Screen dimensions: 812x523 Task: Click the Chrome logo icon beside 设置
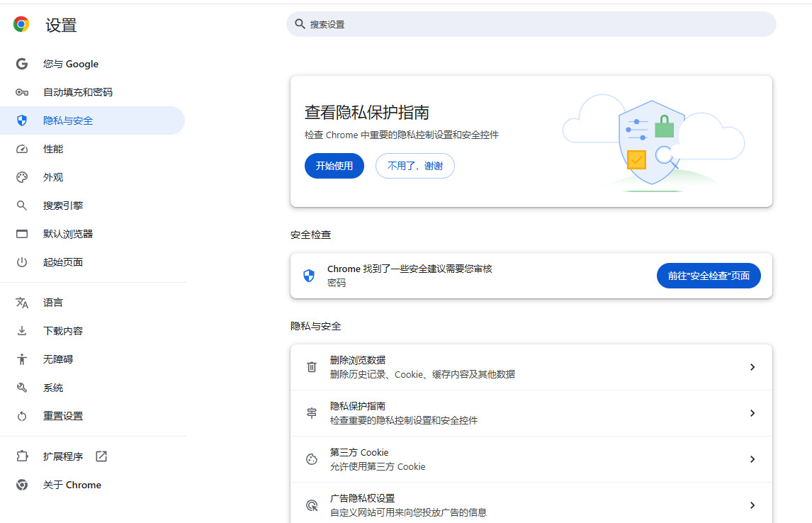(21, 25)
